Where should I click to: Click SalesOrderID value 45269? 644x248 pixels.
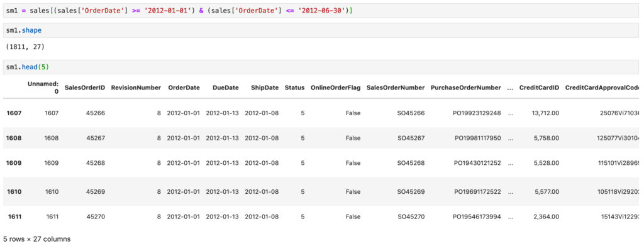[x=96, y=191]
